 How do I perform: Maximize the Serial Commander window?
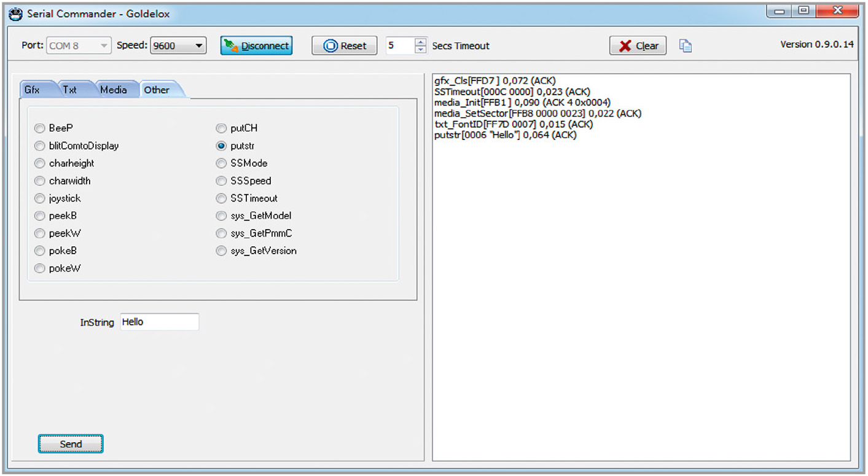(x=803, y=10)
